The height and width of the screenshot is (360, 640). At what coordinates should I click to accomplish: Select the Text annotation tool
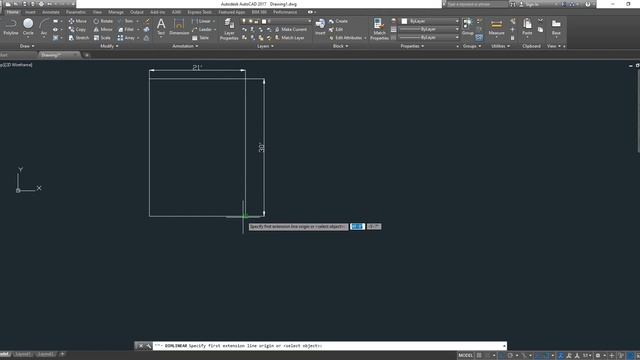[x=161, y=27]
